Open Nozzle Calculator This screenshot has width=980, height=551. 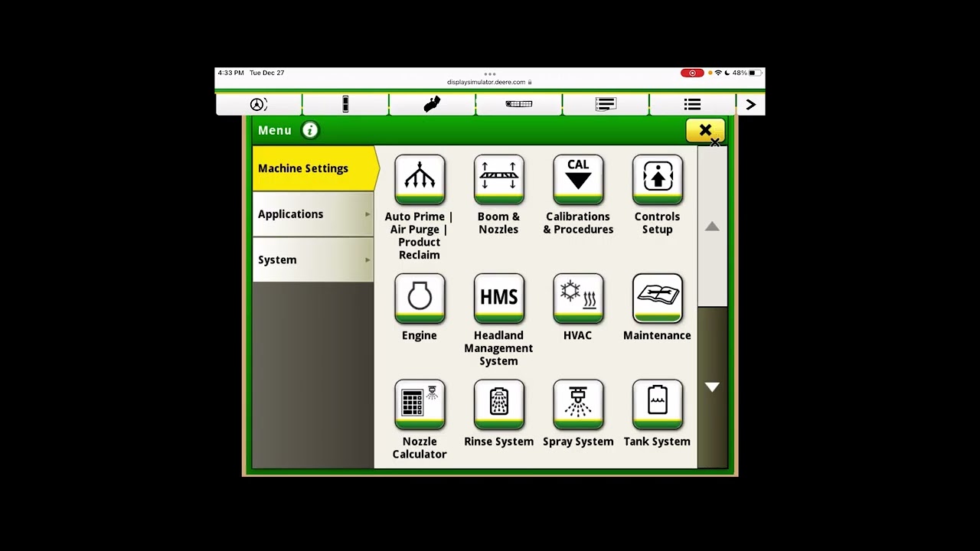click(x=420, y=405)
